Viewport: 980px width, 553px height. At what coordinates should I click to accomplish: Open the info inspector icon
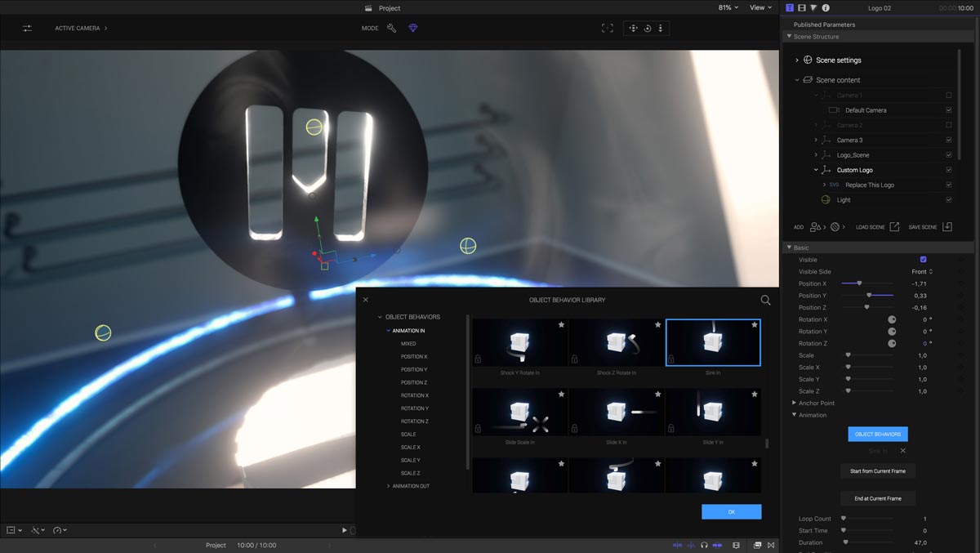pos(826,7)
